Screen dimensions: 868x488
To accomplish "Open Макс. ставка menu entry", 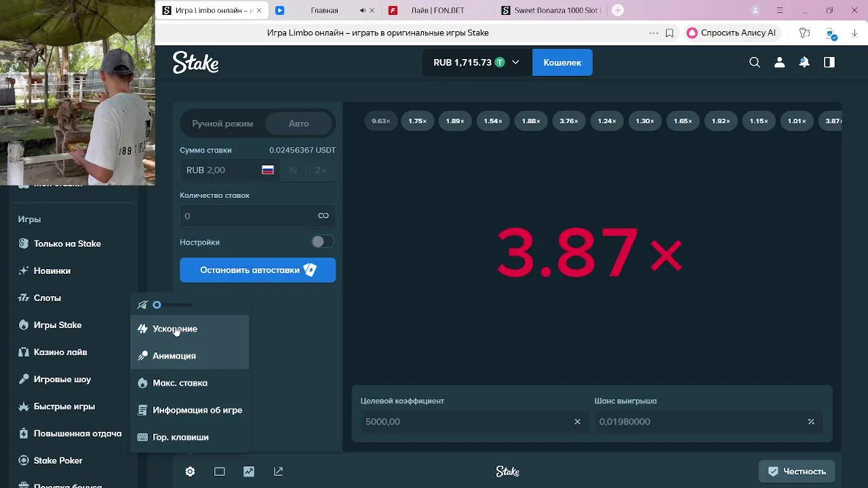I will coord(190,383).
